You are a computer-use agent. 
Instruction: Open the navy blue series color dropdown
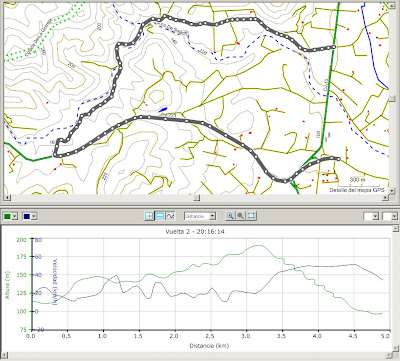click(34, 216)
